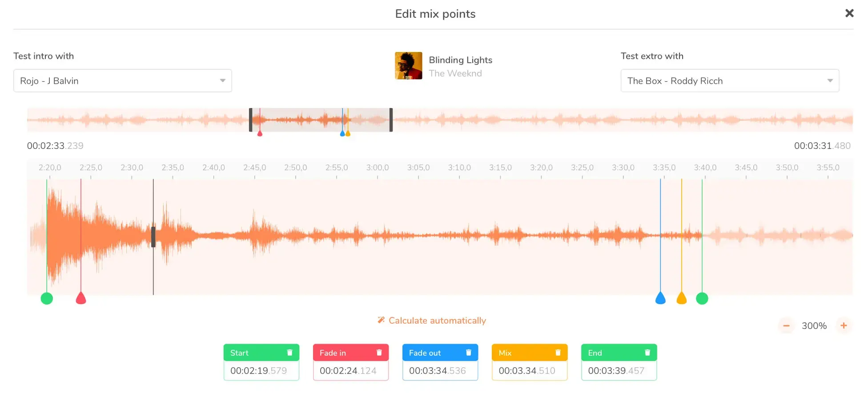Select the blue Fade out label button
Viewport: 868px width, 409px height.
[440, 353]
